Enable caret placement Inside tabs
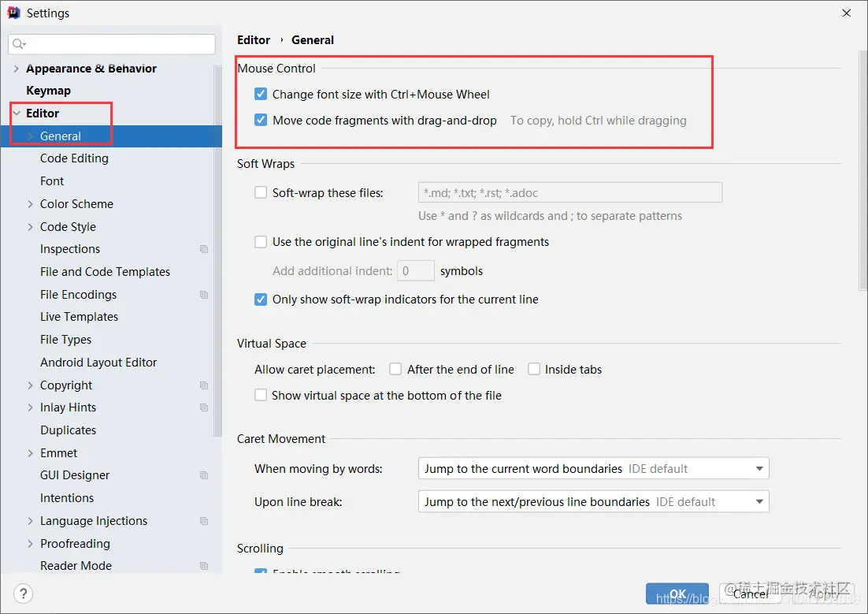 [x=534, y=369]
